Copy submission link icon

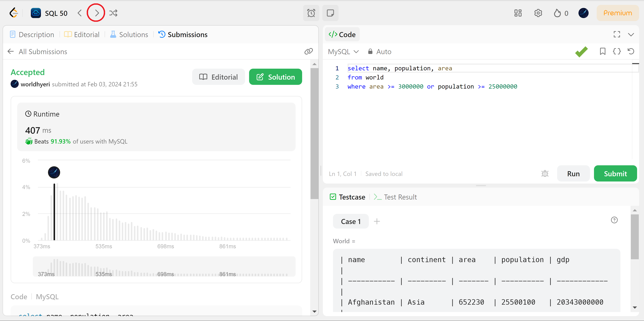point(309,52)
